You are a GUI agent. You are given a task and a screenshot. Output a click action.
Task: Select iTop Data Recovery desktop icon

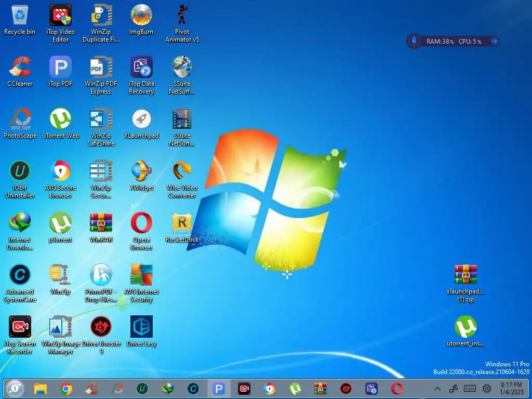pyautogui.click(x=141, y=75)
